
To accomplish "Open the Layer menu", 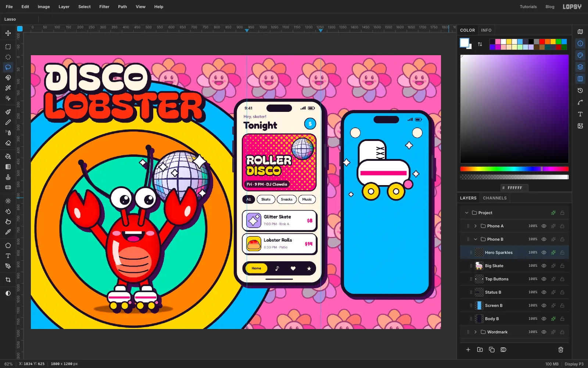I will [64, 7].
